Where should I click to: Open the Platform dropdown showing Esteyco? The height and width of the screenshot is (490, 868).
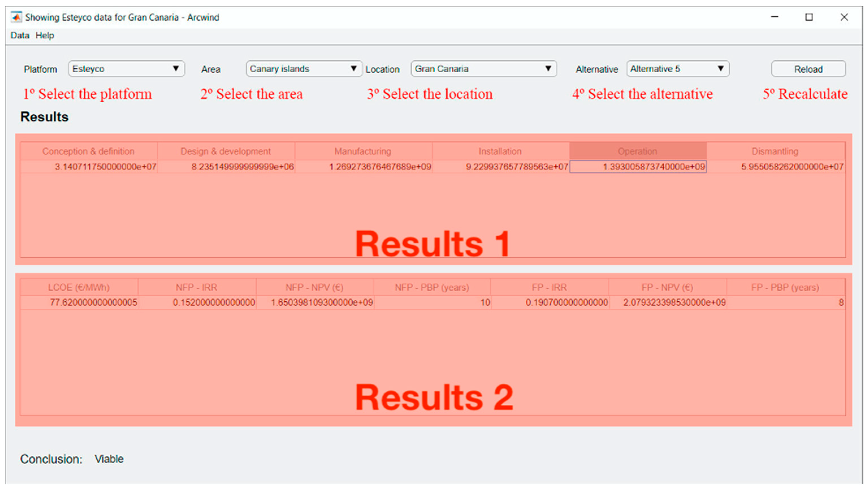(x=126, y=69)
